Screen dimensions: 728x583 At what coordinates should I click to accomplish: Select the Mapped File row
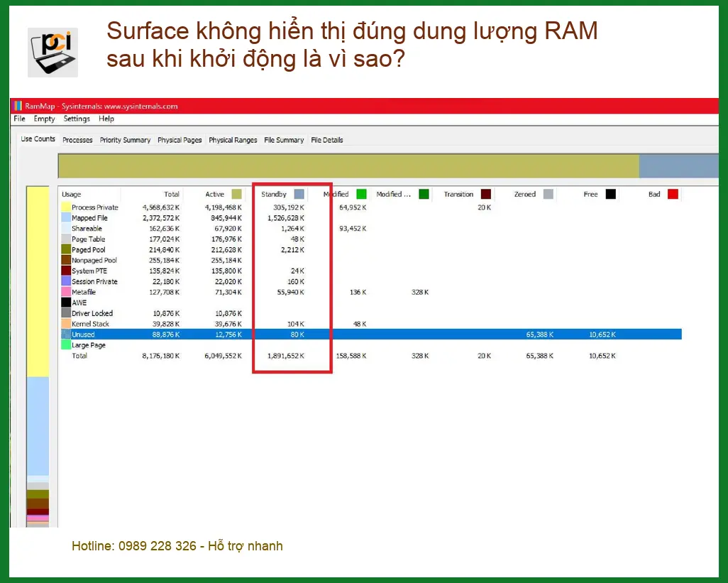pyautogui.click(x=371, y=218)
